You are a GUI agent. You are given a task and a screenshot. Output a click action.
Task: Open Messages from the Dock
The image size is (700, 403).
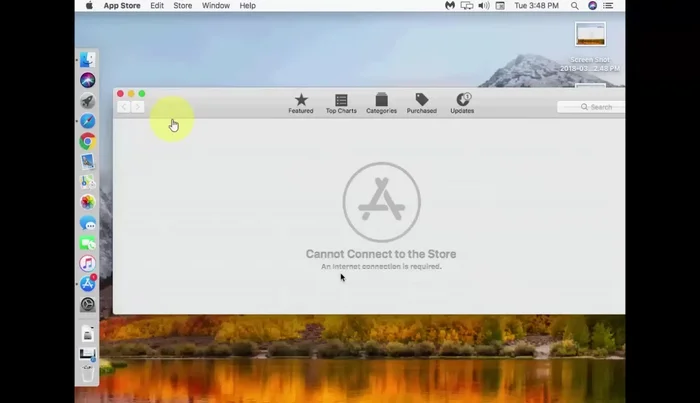click(88, 223)
